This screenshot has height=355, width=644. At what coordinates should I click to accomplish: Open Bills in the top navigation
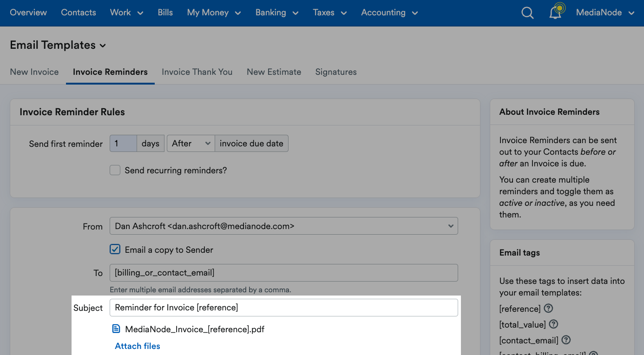pyautogui.click(x=165, y=13)
